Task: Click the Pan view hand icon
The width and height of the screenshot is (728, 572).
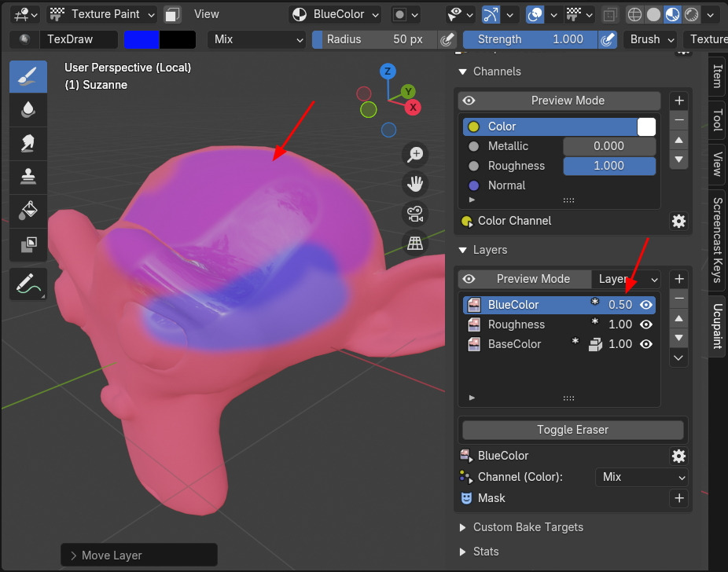Action: (414, 184)
